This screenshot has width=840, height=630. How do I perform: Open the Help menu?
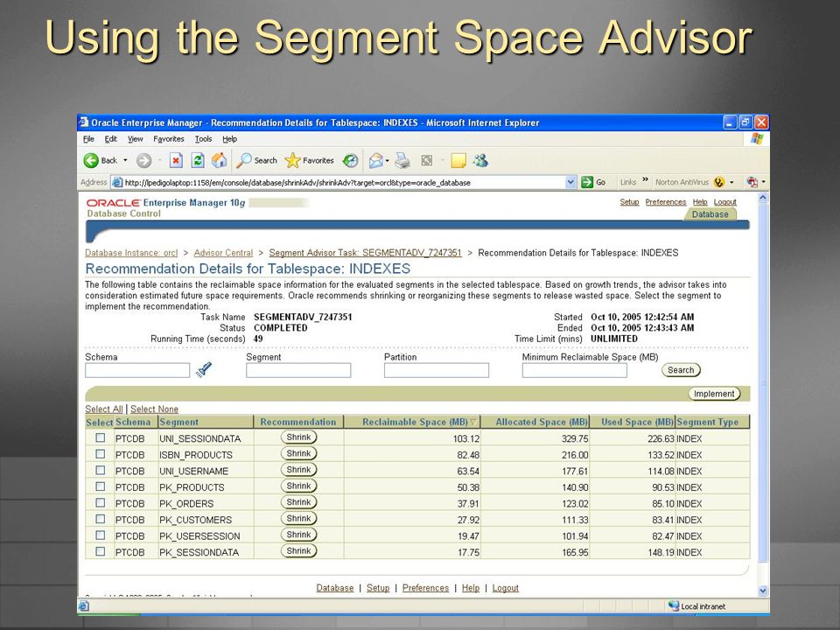230,139
